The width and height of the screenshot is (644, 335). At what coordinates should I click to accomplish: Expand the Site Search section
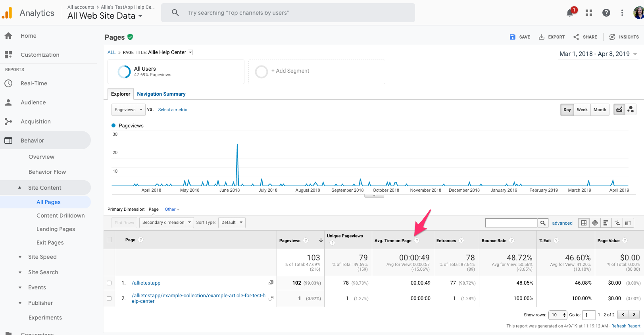(20, 273)
